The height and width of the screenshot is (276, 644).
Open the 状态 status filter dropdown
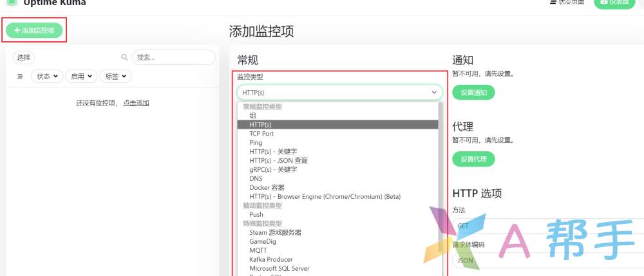tap(47, 77)
